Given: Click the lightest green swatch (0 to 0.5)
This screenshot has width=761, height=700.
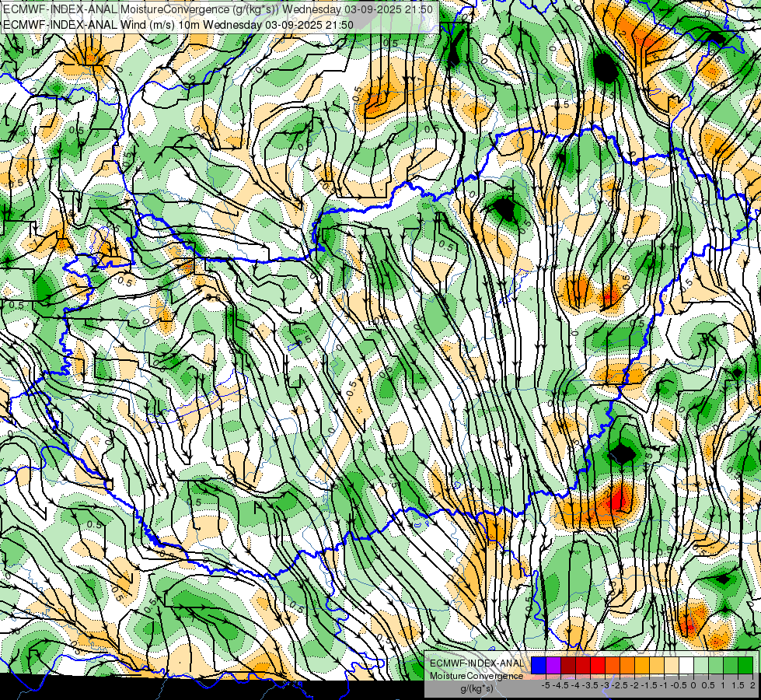Looking at the screenshot, I should point(701,665).
